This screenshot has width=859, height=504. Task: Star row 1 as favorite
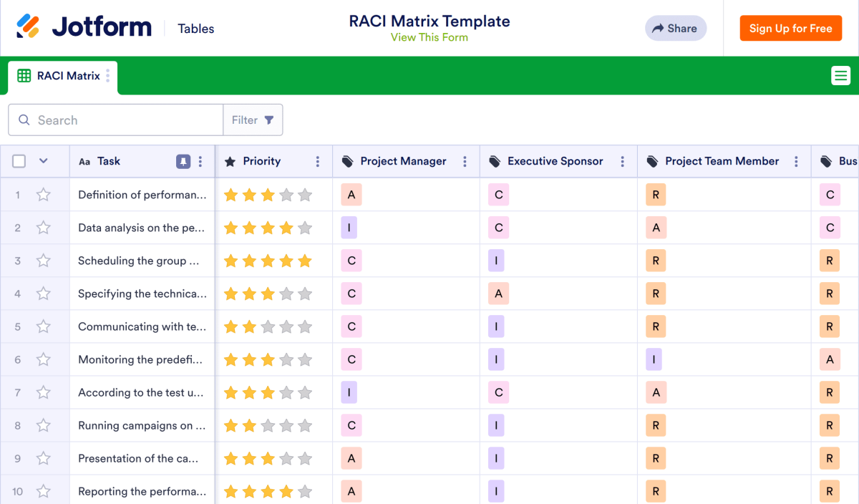click(44, 195)
